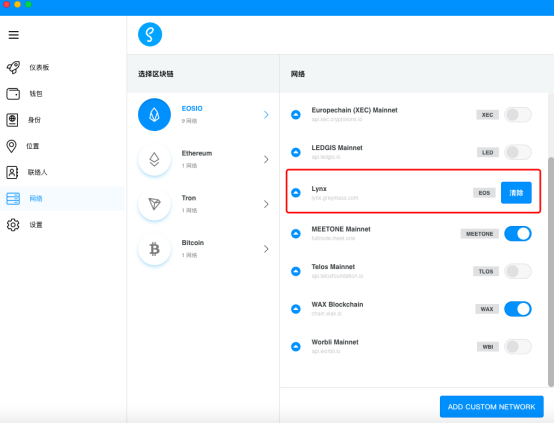The image size is (554, 423).
Task: Click the MEETONE Mainnet blue icon
Action: click(x=296, y=234)
